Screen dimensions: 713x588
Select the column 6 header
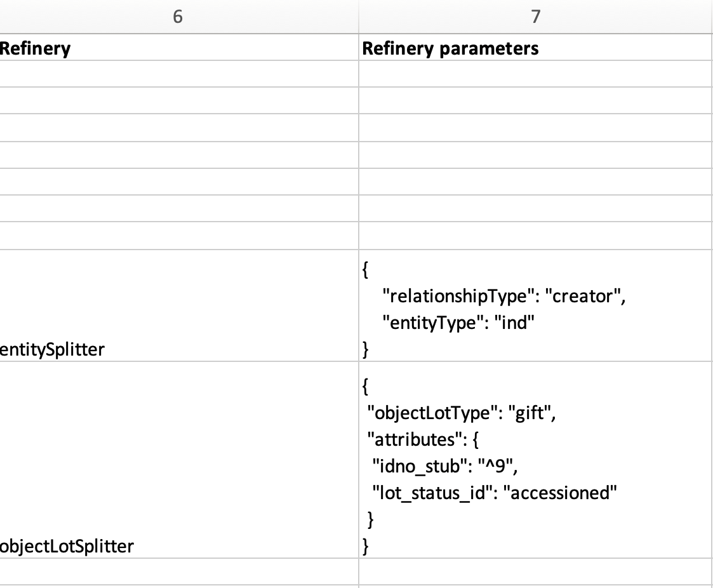pyautogui.click(x=178, y=17)
